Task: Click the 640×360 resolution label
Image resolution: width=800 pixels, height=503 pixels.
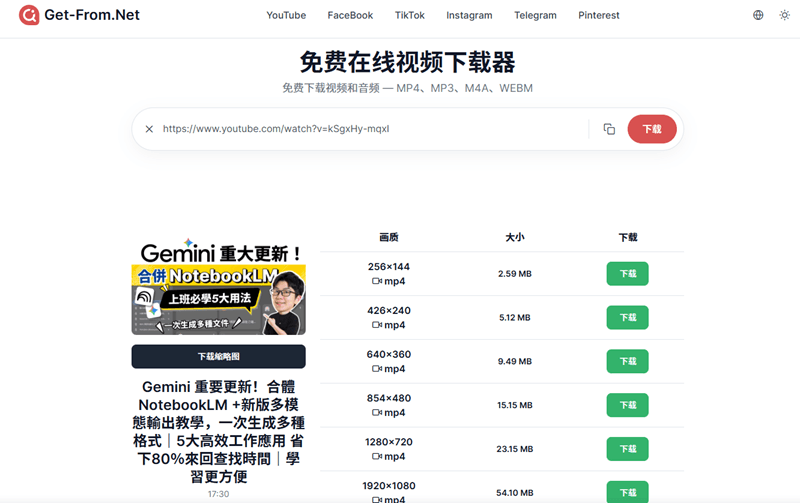Action: (389, 355)
